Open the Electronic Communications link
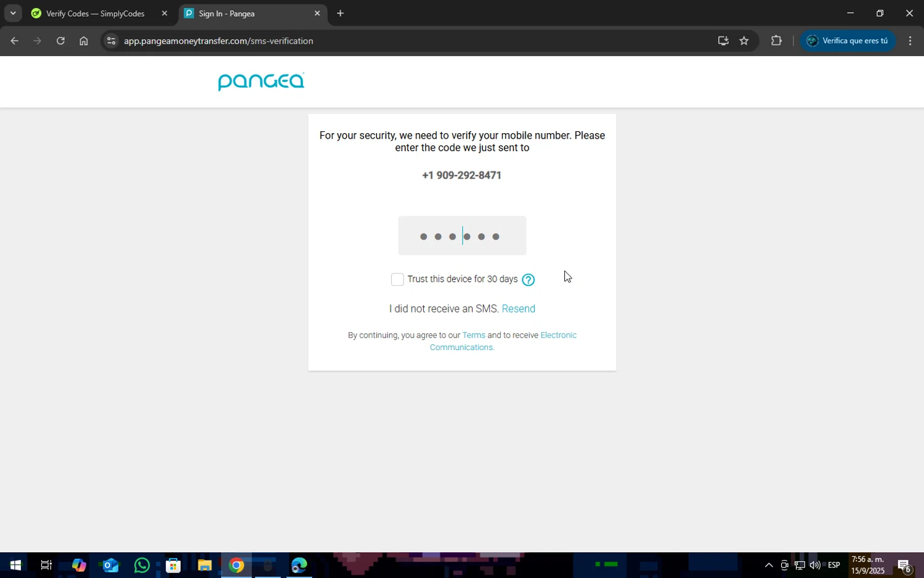 tap(503, 341)
